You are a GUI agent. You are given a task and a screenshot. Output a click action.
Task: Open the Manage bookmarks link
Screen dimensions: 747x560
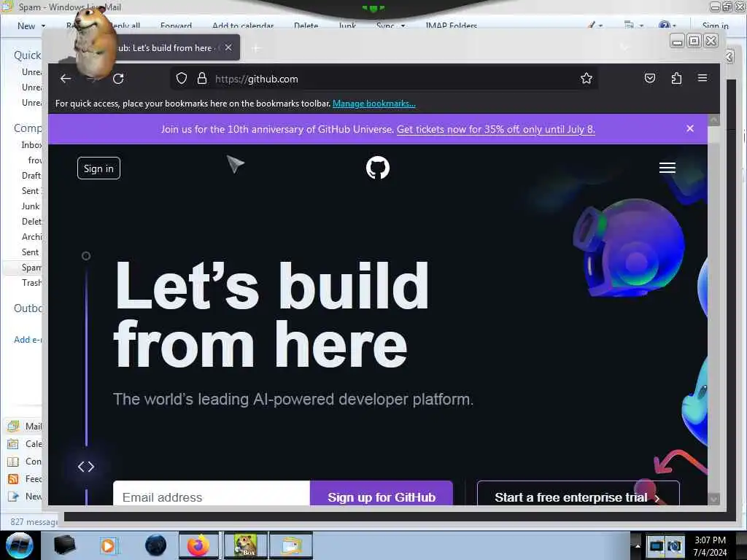pos(374,104)
